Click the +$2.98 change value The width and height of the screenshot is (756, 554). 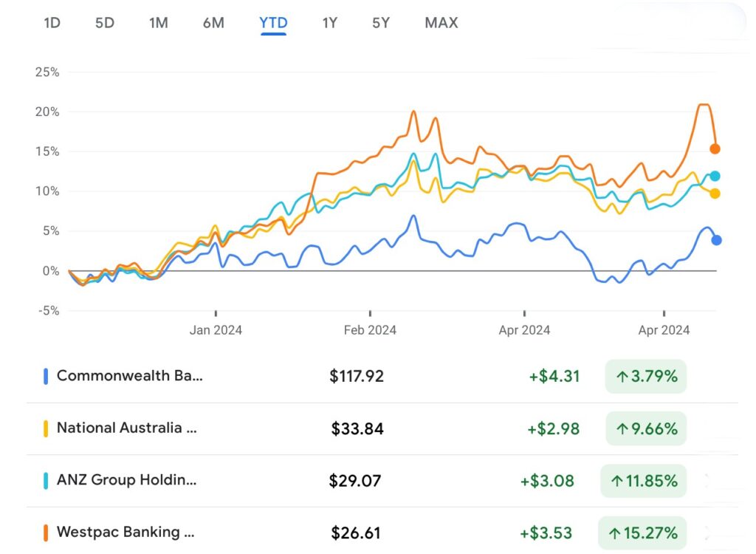tap(554, 428)
